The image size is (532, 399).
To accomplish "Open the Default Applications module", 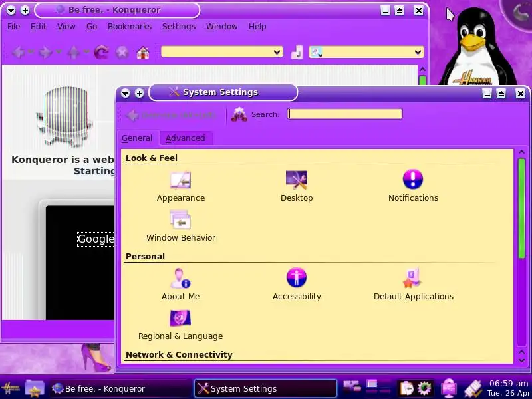I will point(413,285).
